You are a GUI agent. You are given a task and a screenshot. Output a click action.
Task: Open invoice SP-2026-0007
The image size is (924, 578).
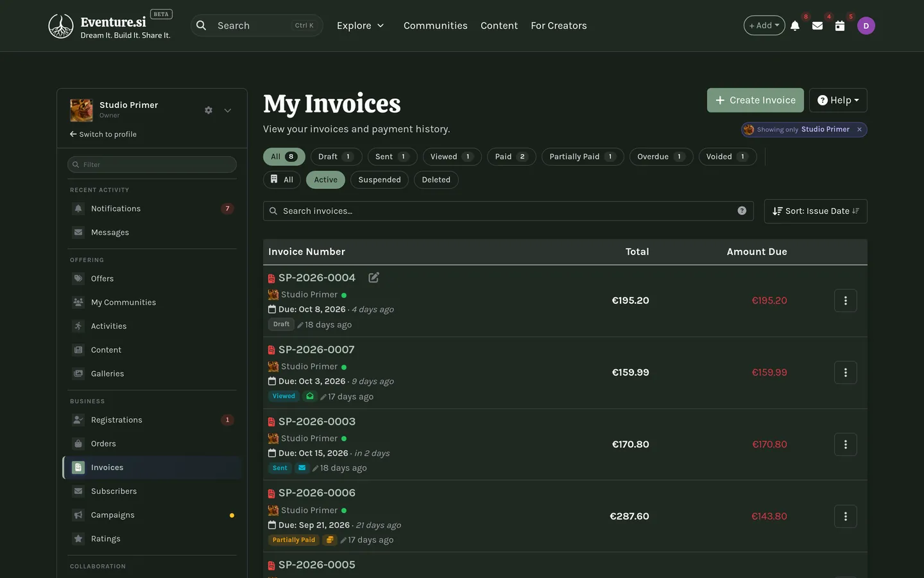pos(316,349)
